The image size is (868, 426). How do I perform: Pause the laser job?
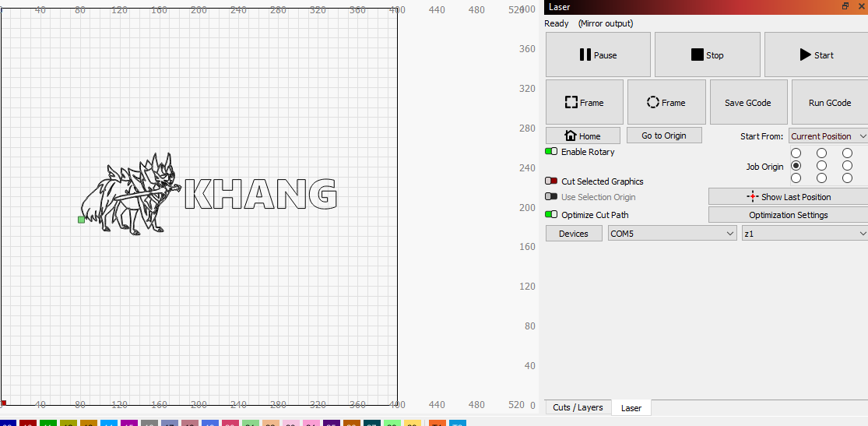(x=598, y=55)
